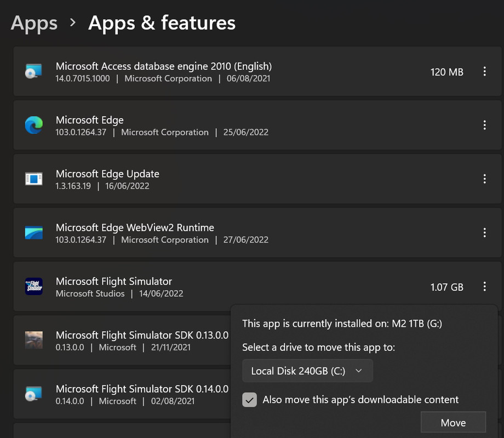This screenshot has width=504, height=438.
Task: Click the Access database engine installer icon
Action: 34,71
